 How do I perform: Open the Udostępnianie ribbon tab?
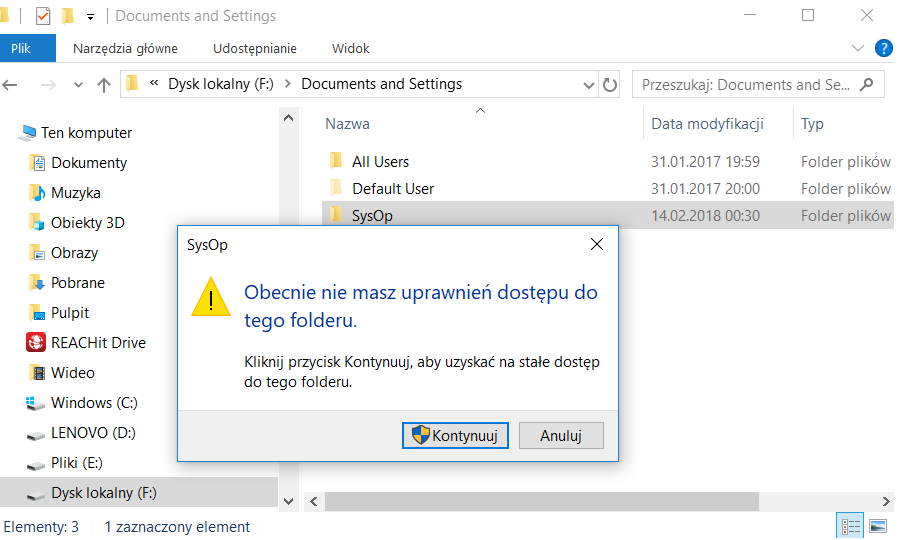click(255, 49)
